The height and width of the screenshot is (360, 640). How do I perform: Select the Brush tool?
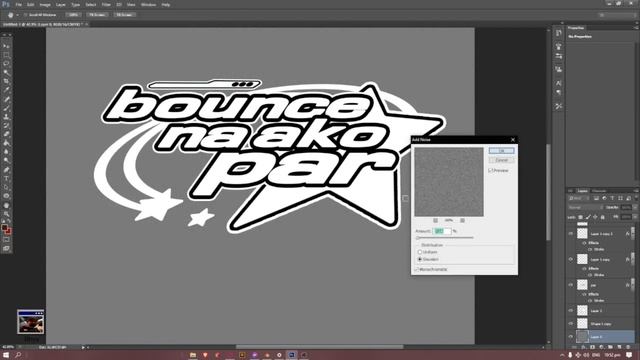click(6, 108)
